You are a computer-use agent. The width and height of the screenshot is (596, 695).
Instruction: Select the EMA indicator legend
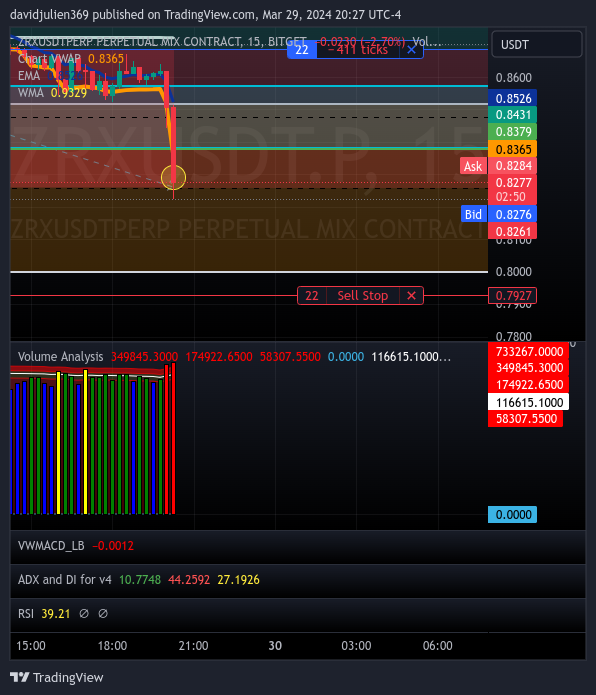(x=29, y=76)
